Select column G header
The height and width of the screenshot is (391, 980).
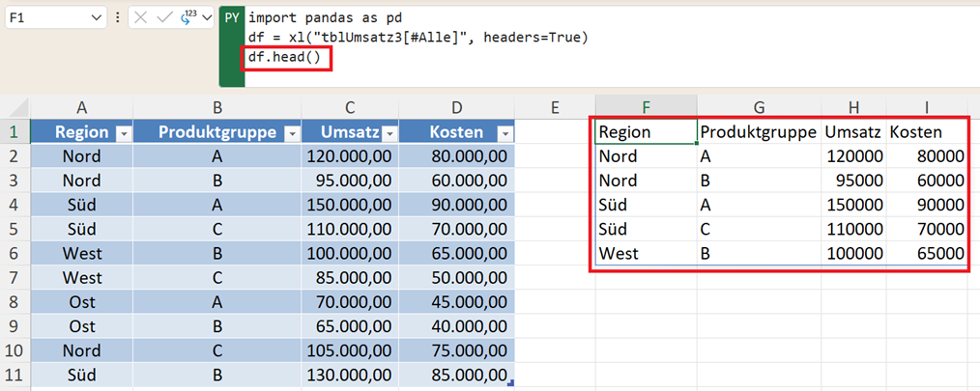pos(759,106)
